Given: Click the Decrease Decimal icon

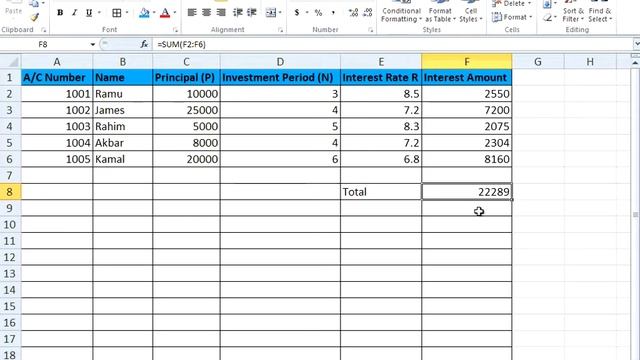Looking at the screenshot, I should (367, 13).
